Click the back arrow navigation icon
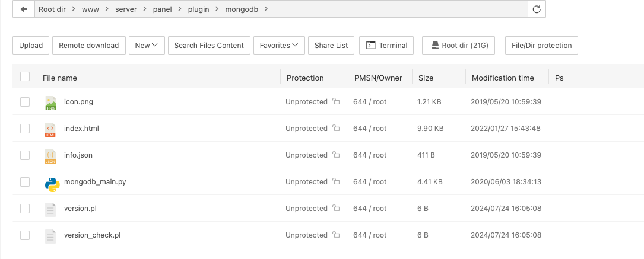 pyautogui.click(x=24, y=9)
